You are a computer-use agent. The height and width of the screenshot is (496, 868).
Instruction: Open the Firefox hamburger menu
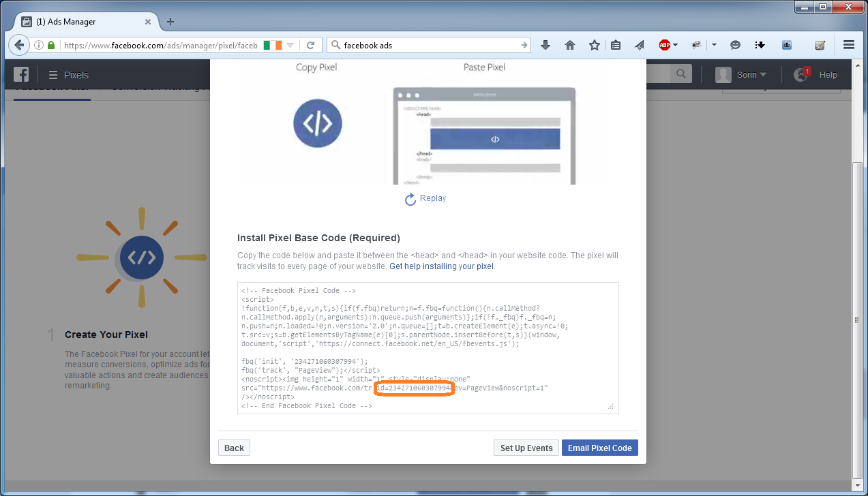tap(849, 45)
